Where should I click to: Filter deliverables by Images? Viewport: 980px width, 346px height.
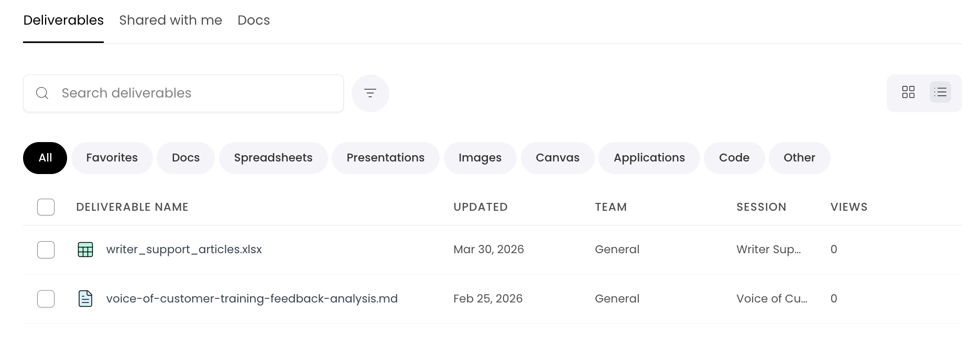click(480, 158)
